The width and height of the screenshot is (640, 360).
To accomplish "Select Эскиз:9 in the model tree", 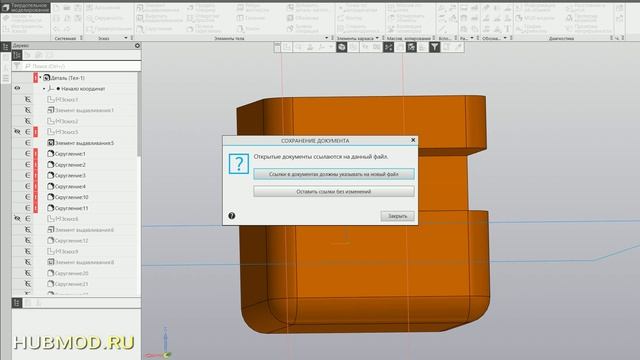I will pos(62,251).
